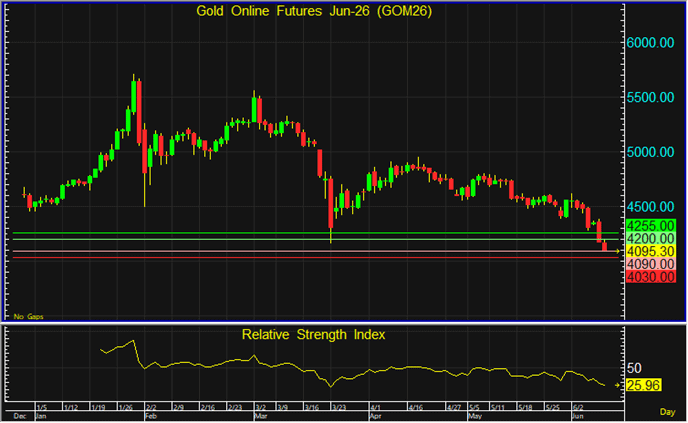
Task: Click the May month label
Action: [x=475, y=416]
